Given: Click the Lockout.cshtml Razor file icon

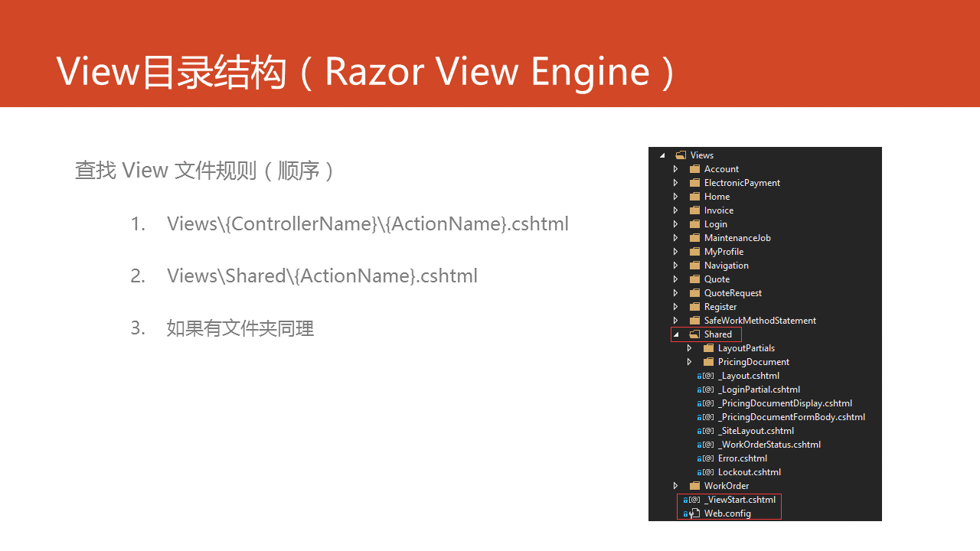Looking at the screenshot, I should [x=708, y=472].
